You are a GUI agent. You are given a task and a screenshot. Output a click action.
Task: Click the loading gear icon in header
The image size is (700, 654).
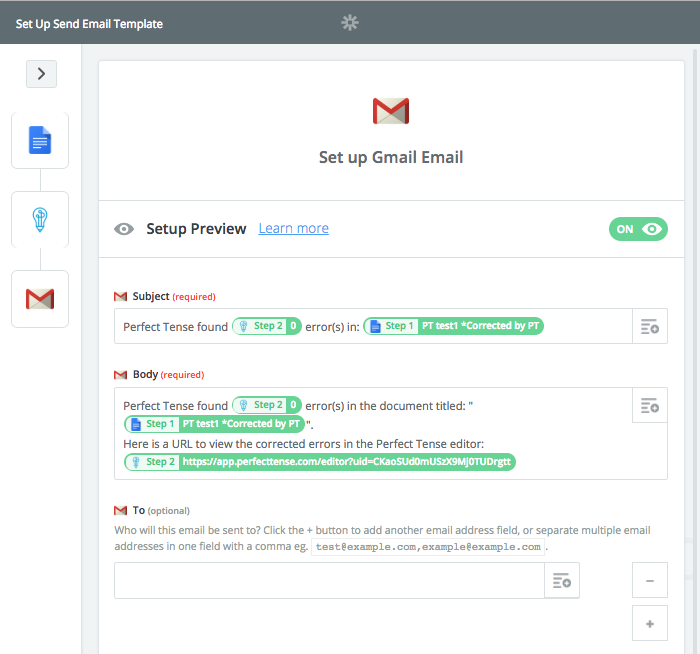tap(350, 22)
